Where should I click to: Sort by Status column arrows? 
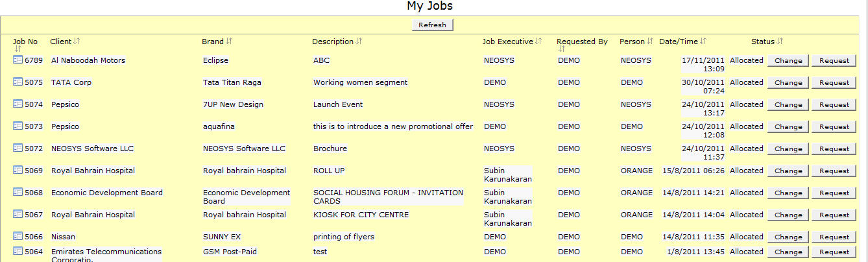(780, 42)
